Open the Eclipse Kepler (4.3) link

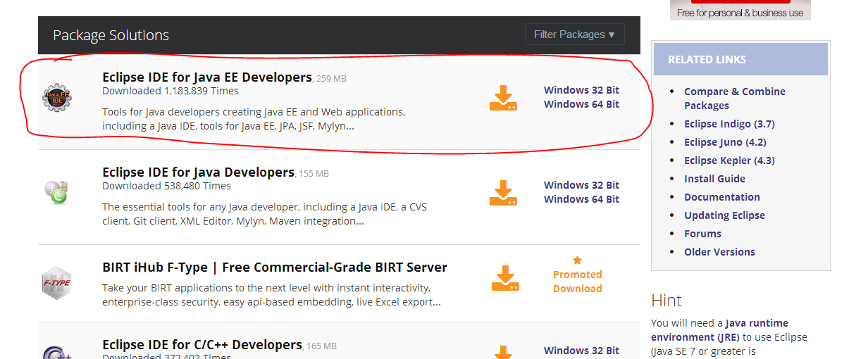[729, 160]
